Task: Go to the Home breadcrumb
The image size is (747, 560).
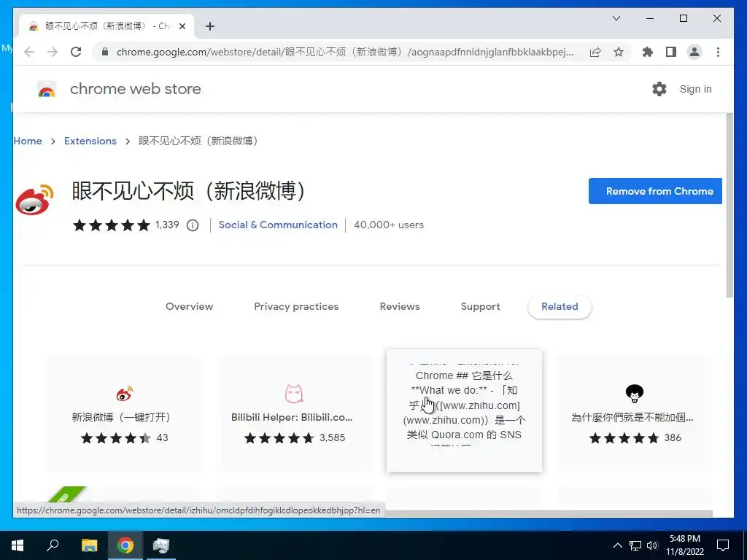Action: coord(28,141)
